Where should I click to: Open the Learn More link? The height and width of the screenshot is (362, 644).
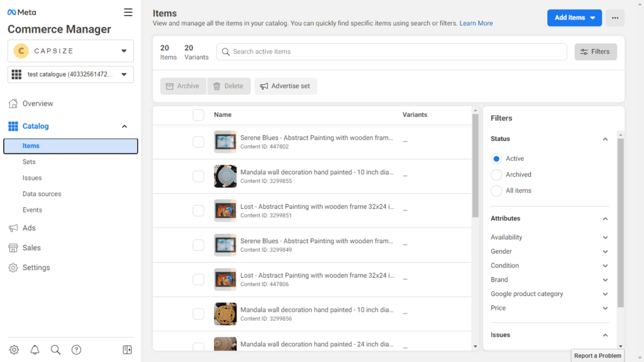[x=476, y=23]
